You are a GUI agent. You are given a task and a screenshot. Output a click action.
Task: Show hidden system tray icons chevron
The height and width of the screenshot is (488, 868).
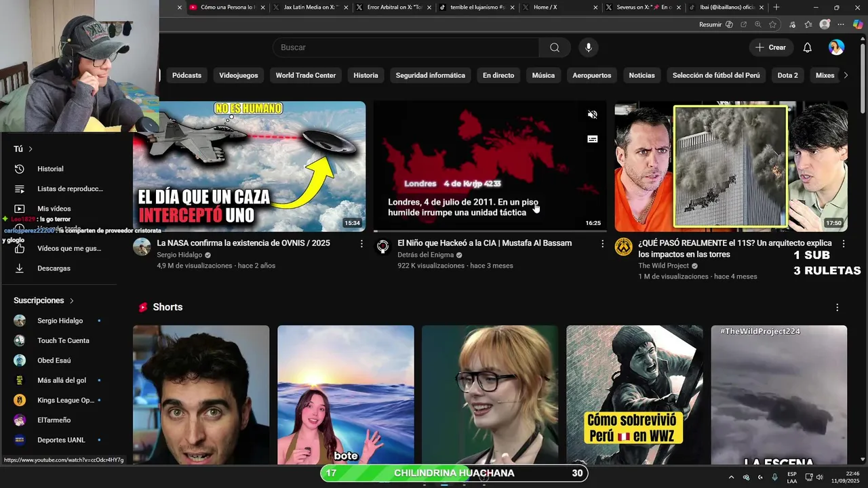click(x=731, y=477)
